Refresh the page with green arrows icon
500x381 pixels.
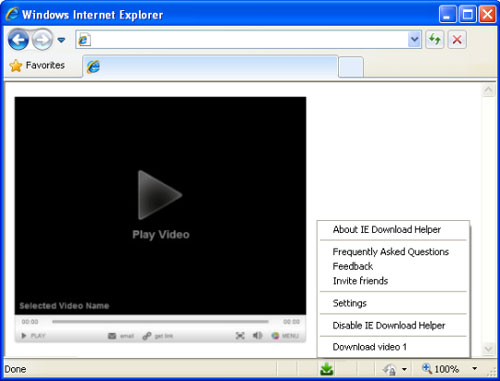tap(435, 40)
